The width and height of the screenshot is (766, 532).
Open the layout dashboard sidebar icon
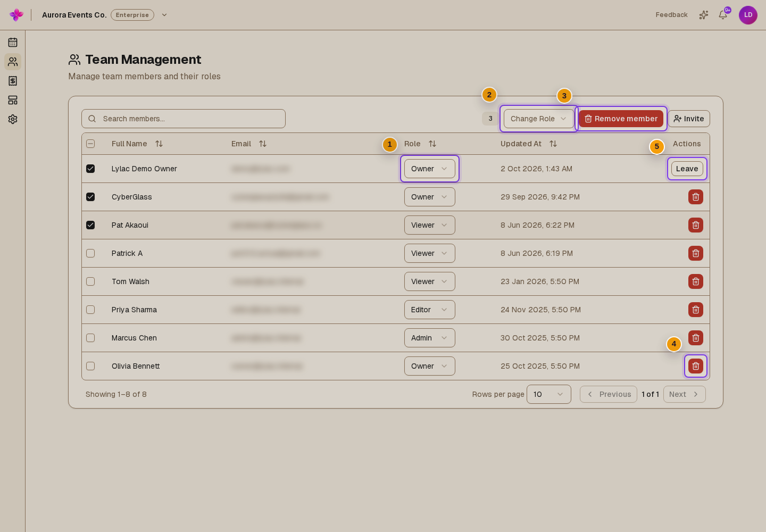tap(13, 100)
